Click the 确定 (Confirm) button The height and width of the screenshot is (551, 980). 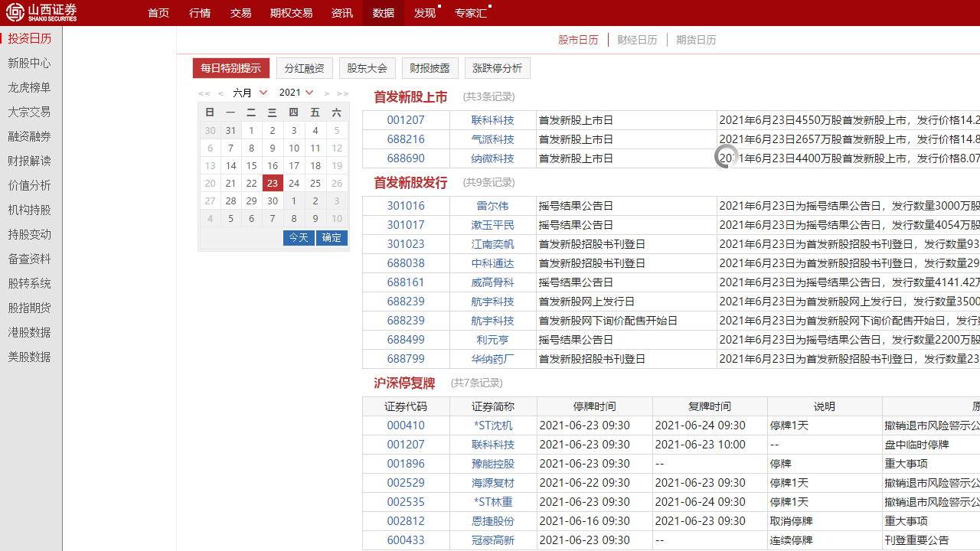[332, 238]
